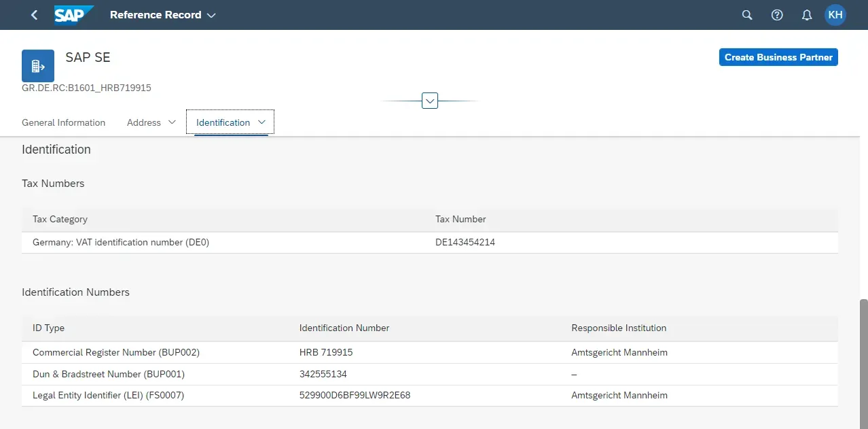Click the Identification Numbers section heading
The width and height of the screenshot is (868, 429).
[75, 292]
